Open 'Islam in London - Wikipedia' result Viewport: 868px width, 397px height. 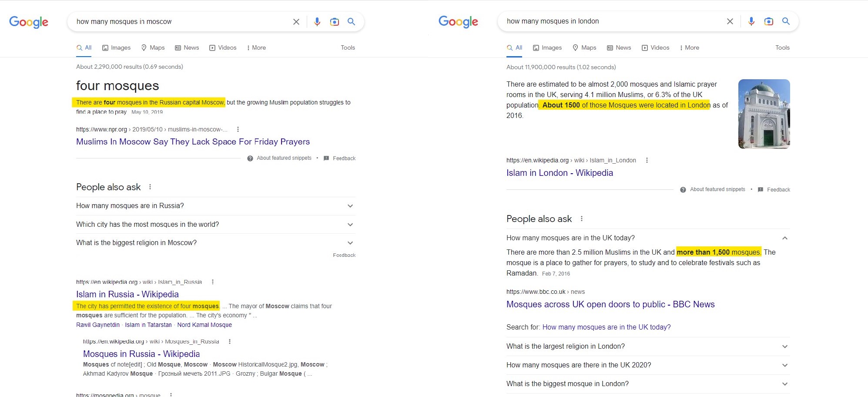tap(560, 173)
